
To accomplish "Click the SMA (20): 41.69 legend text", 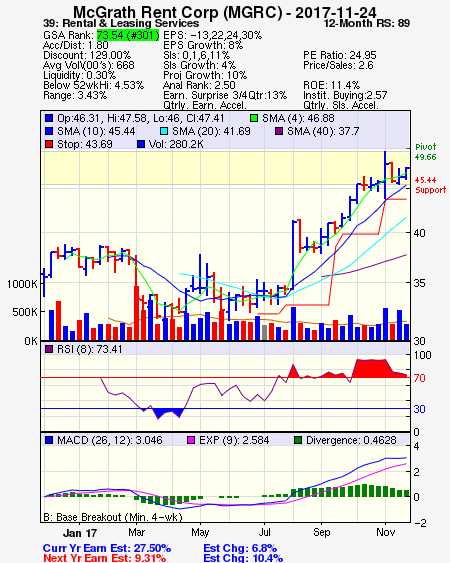I will click(211, 131).
